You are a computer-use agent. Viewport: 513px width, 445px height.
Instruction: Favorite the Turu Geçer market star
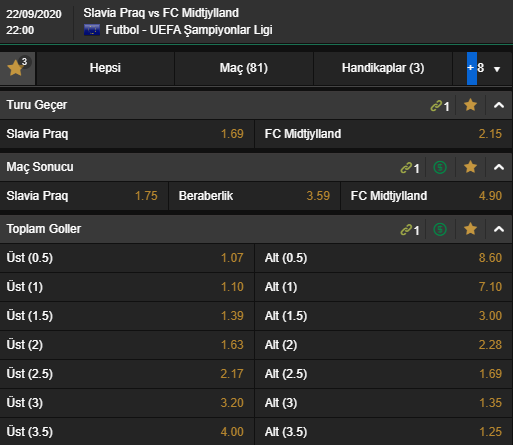(x=470, y=105)
